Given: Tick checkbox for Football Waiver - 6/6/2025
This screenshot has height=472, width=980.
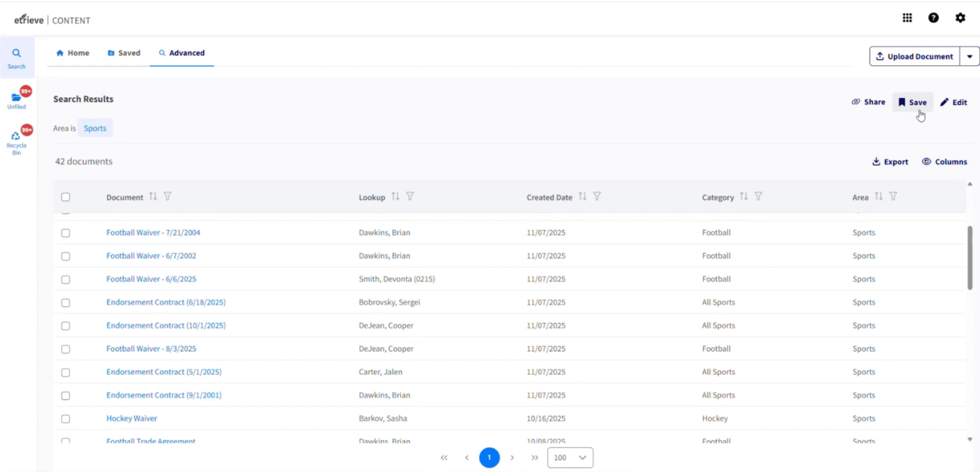Looking at the screenshot, I should point(66,280).
